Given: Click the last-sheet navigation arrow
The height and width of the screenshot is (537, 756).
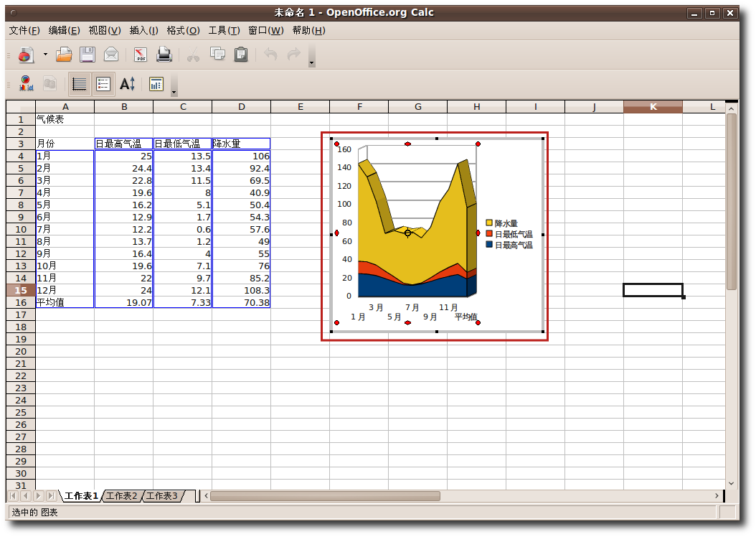Looking at the screenshot, I should [51, 496].
